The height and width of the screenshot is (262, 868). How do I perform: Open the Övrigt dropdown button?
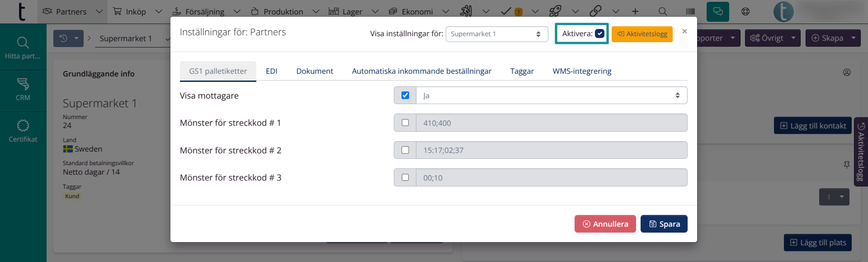tap(773, 38)
